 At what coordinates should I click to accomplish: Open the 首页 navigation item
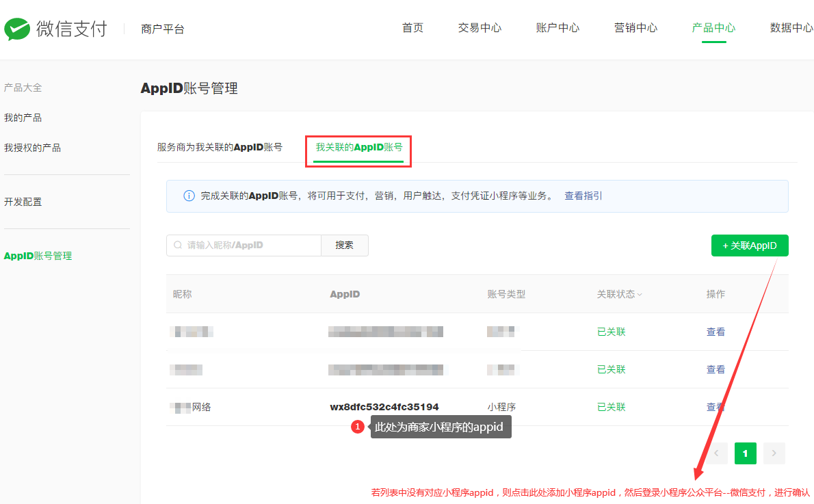pos(412,28)
